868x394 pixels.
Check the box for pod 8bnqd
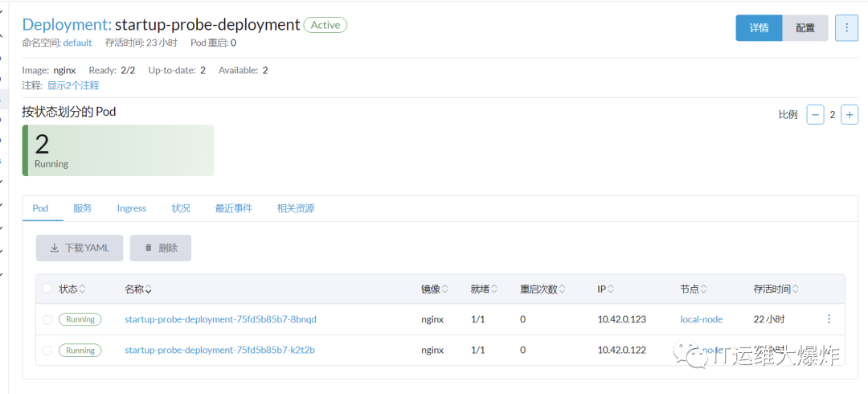tap(47, 319)
